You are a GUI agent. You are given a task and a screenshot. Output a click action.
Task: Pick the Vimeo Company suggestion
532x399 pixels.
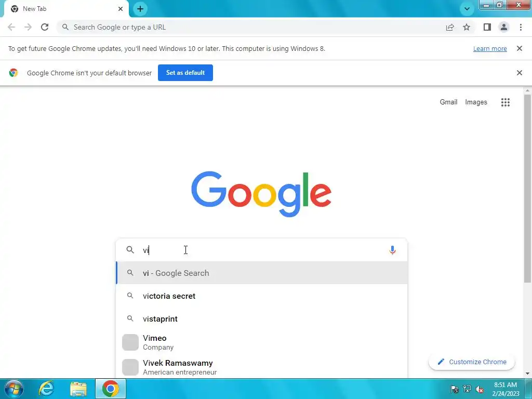262,342
